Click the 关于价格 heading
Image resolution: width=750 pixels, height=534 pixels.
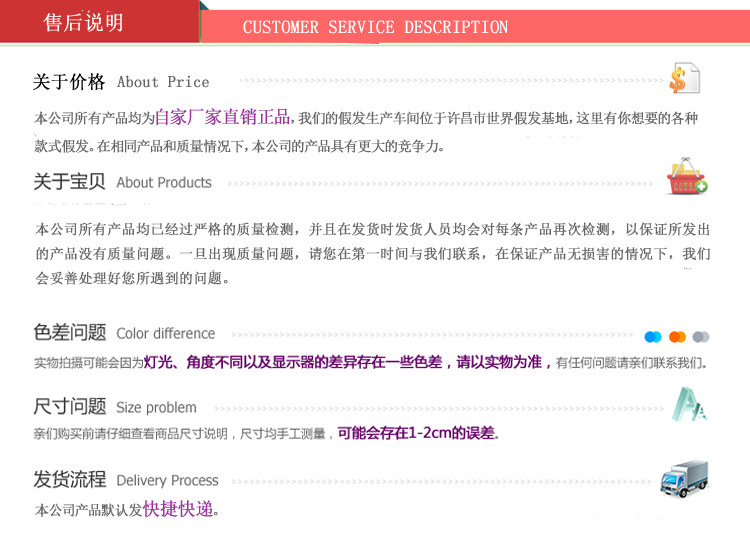click(69, 82)
